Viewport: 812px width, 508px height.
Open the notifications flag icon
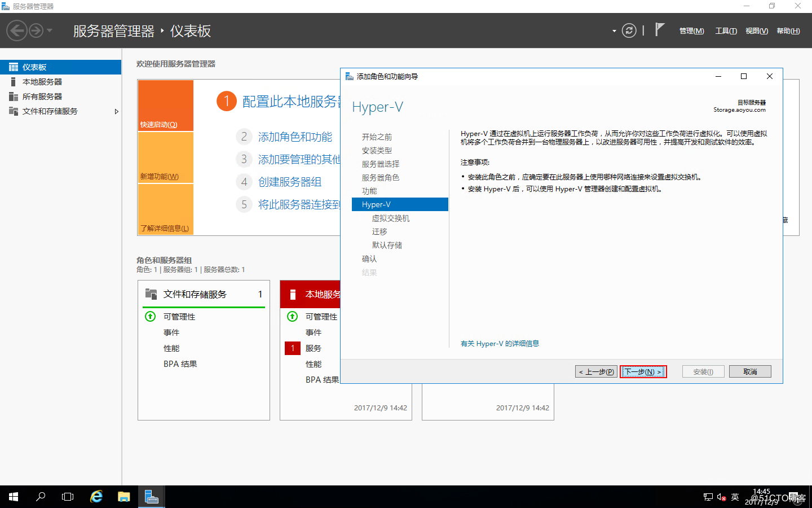[x=660, y=29]
